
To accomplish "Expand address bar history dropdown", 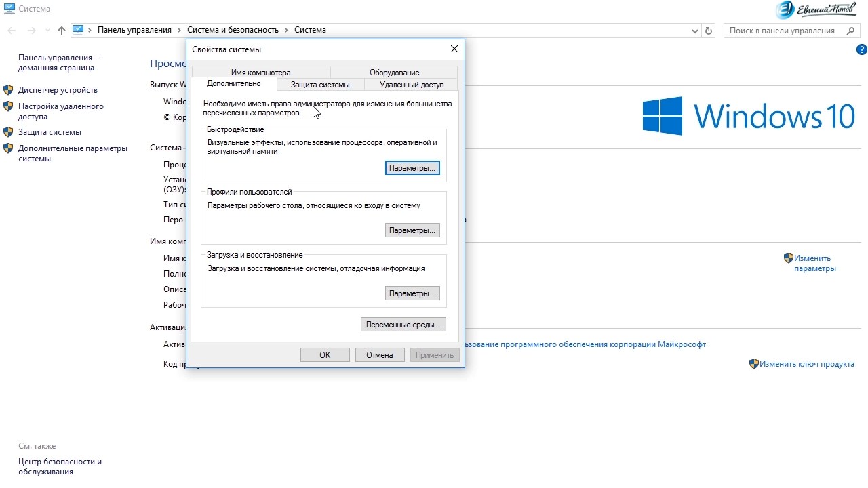I will (695, 30).
